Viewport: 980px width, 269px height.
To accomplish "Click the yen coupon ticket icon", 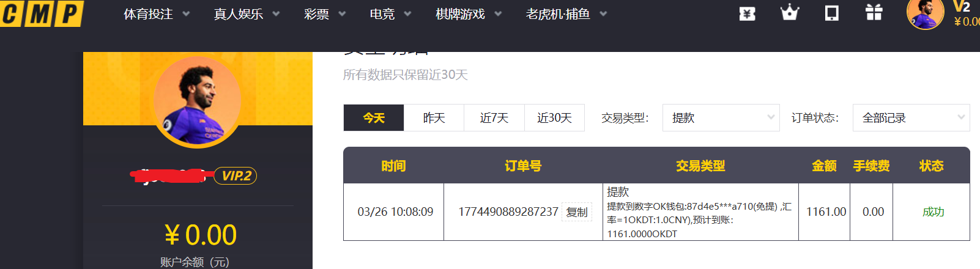I will (747, 13).
